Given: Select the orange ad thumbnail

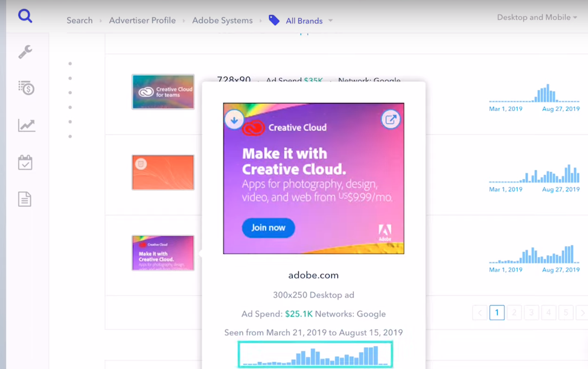Looking at the screenshot, I should coord(163,172).
